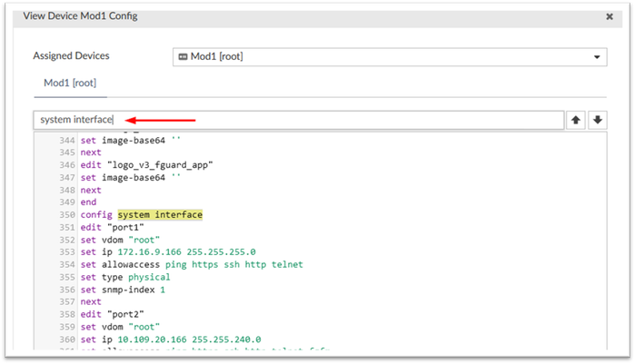Jump to previous search match arrow

click(x=576, y=120)
